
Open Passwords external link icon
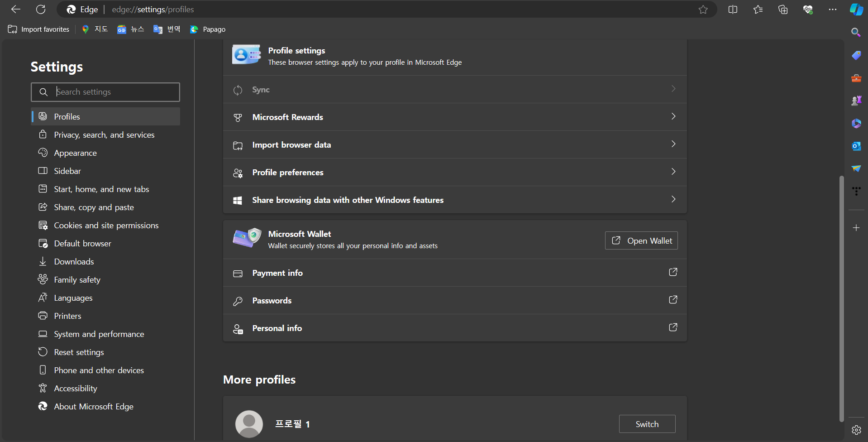(x=673, y=300)
